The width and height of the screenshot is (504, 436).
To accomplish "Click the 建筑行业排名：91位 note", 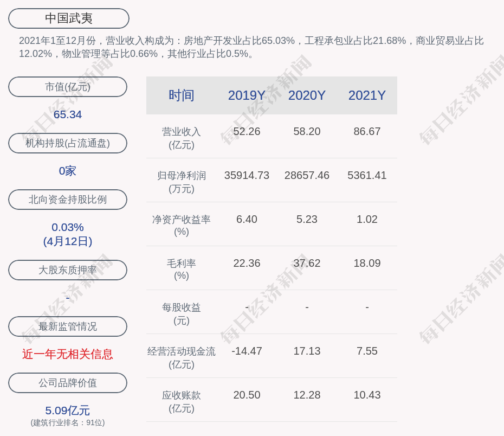I will point(68,422).
